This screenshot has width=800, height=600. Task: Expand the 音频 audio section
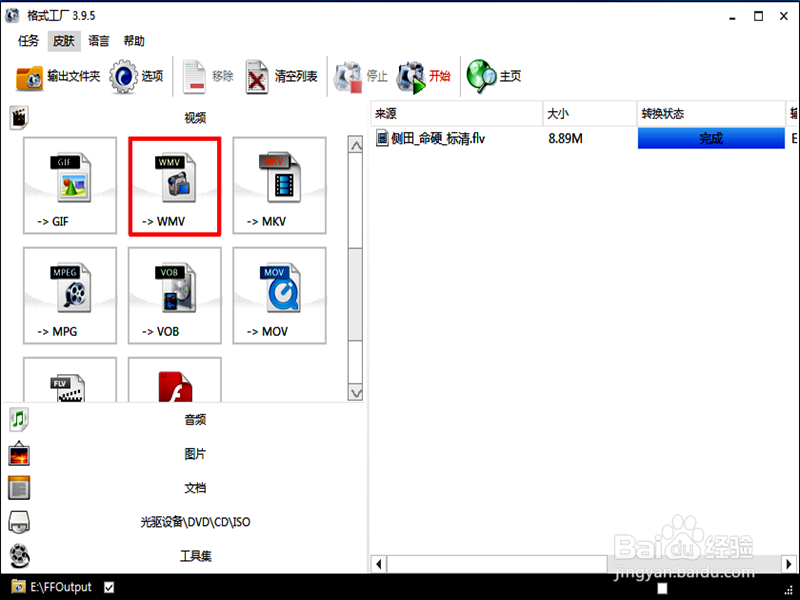pyautogui.click(x=194, y=419)
